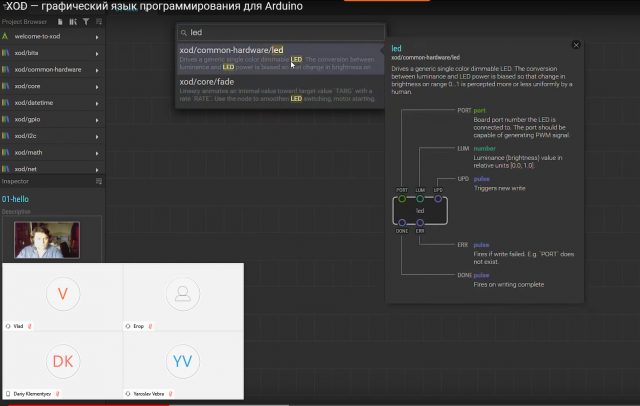Click Vlad's muted microphone icon

coord(30,324)
